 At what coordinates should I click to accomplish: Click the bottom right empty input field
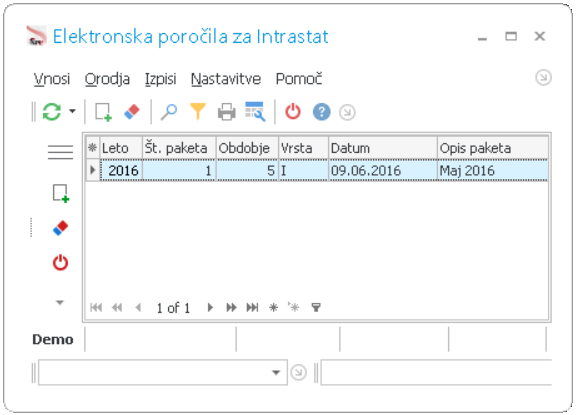[436, 372]
